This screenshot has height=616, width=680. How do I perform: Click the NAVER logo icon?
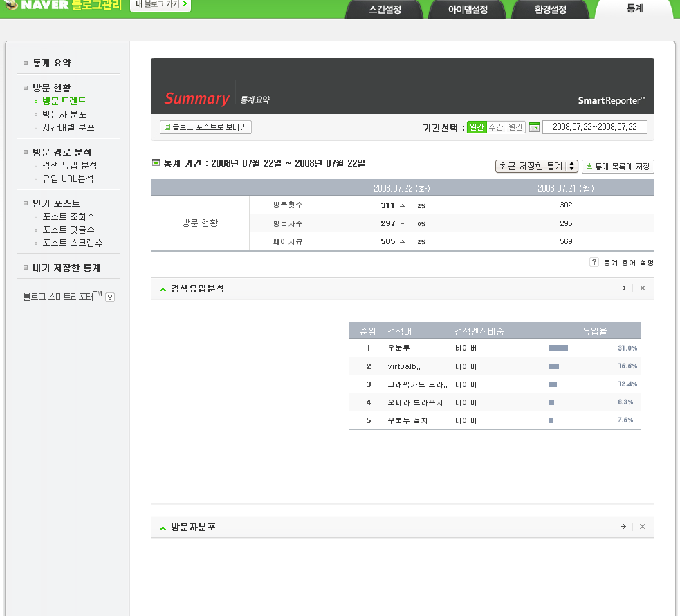(x=10, y=4)
